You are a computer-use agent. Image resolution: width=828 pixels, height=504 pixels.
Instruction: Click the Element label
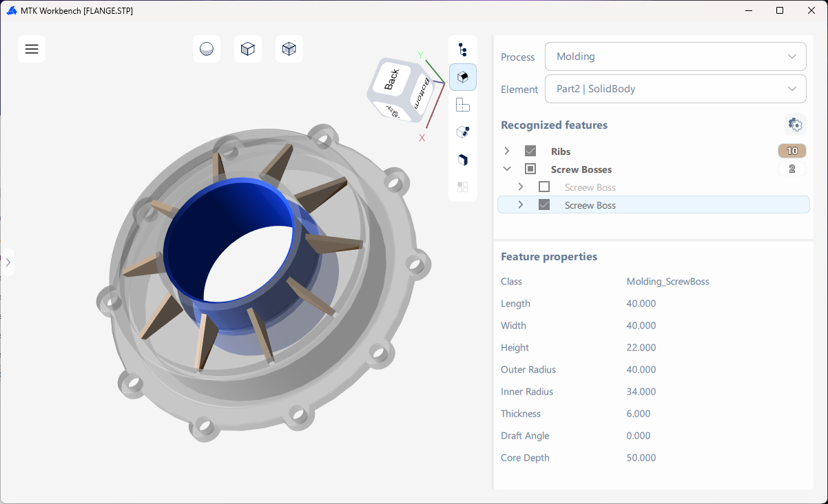[x=519, y=90]
